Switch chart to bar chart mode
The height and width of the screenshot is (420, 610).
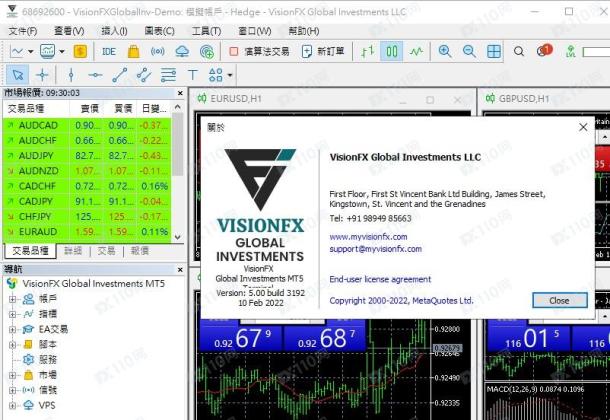click(x=368, y=51)
